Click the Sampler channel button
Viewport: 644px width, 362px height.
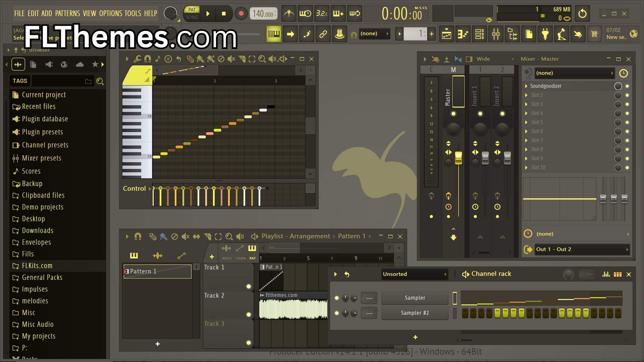pos(415,298)
